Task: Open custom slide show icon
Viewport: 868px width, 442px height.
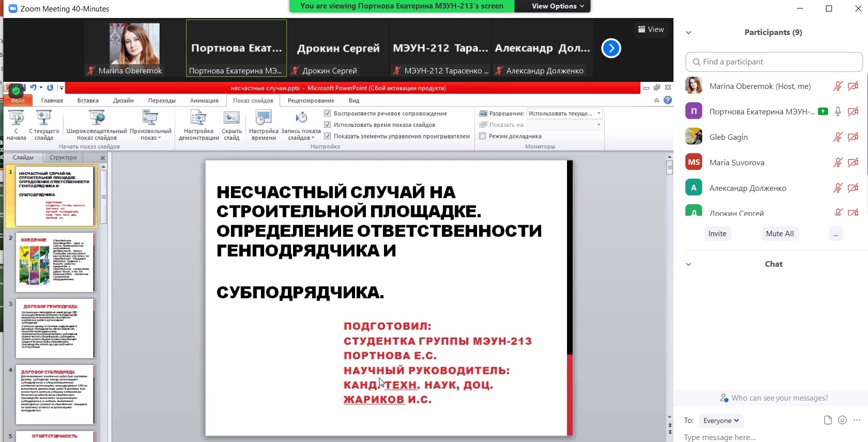Action: (150, 118)
